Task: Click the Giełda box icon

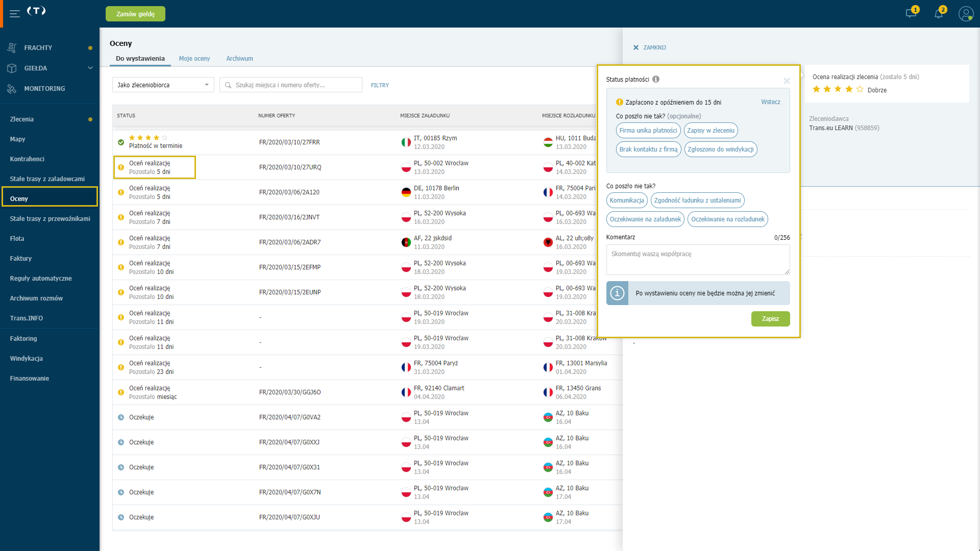Action: [12, 68]
